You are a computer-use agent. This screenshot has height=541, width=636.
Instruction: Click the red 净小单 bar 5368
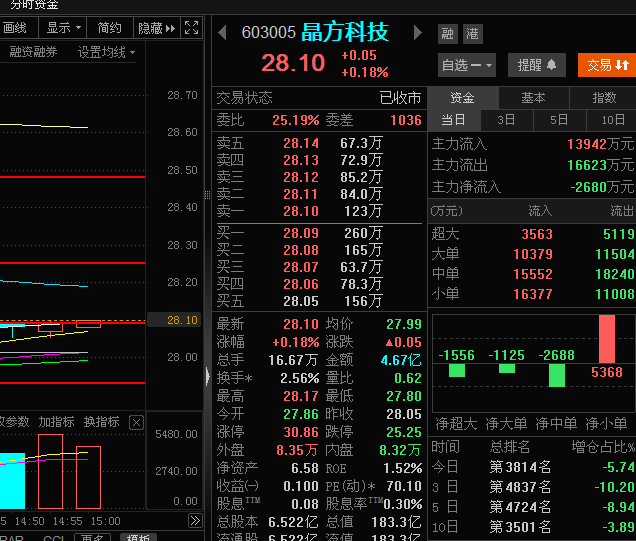tap(607, 339)
